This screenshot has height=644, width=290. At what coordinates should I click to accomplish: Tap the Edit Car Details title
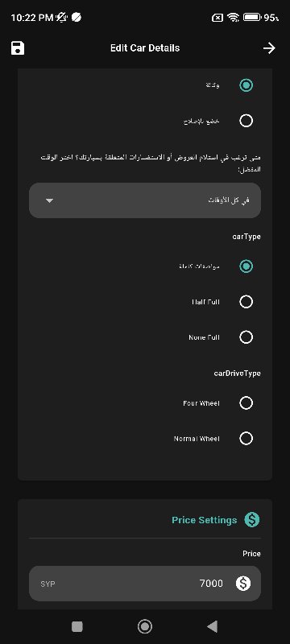(145, 48)
